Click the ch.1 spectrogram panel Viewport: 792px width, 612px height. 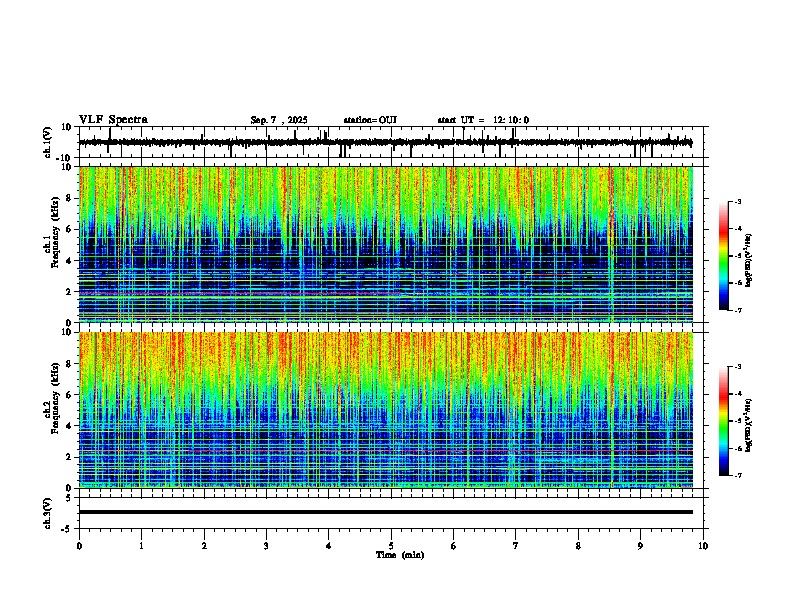point(385,244)
